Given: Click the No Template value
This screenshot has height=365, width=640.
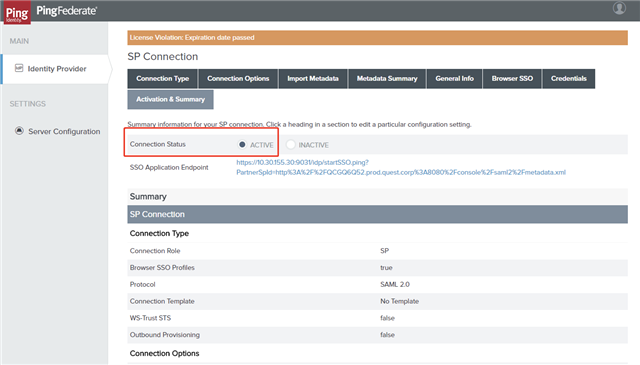Looking at the screenshot, I should (x=399, y=301).
